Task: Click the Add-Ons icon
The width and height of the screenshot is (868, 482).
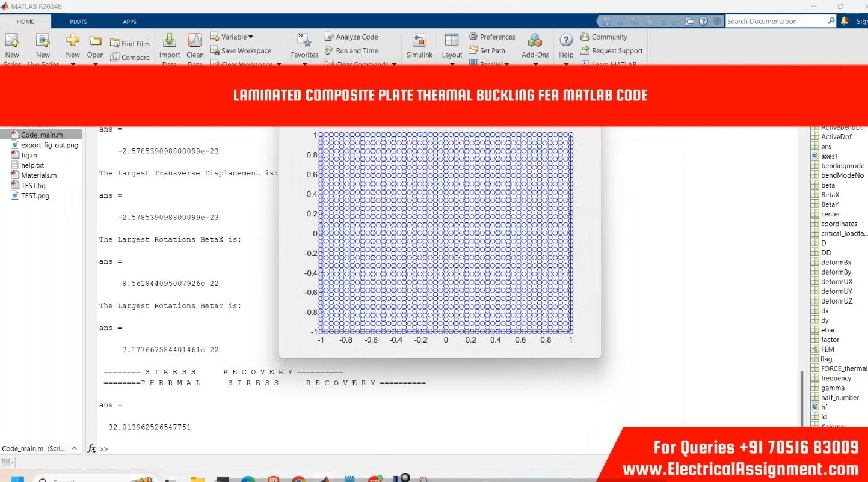Action: [535, 41]
